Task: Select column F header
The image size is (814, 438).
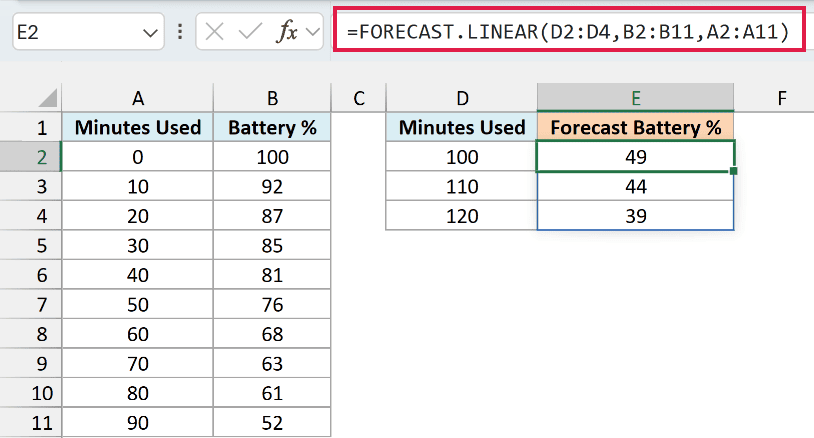Action: [782, 98]
